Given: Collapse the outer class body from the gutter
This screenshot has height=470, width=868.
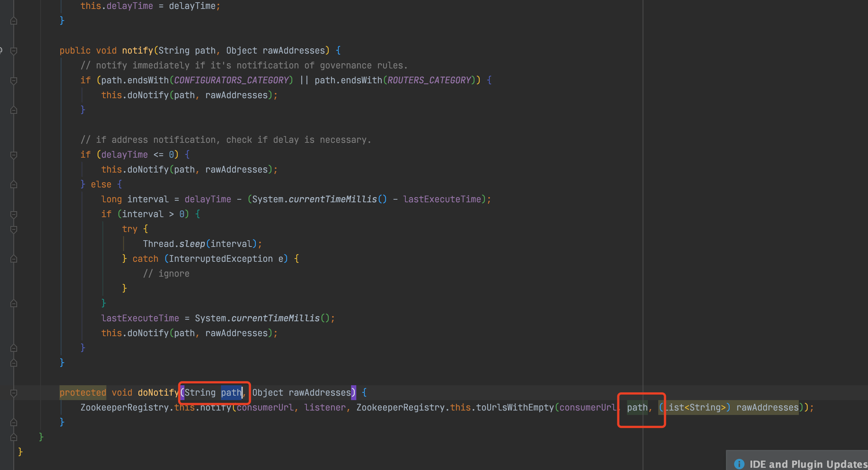Looking at the screenshot, I should 14,437.
